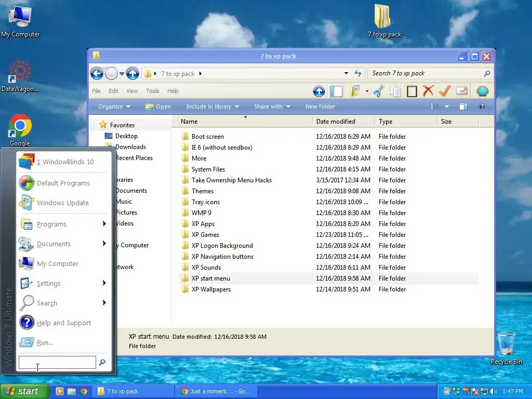Click the folder options icon with checkmark
532x399 pixels.
[x=354, y=91]
